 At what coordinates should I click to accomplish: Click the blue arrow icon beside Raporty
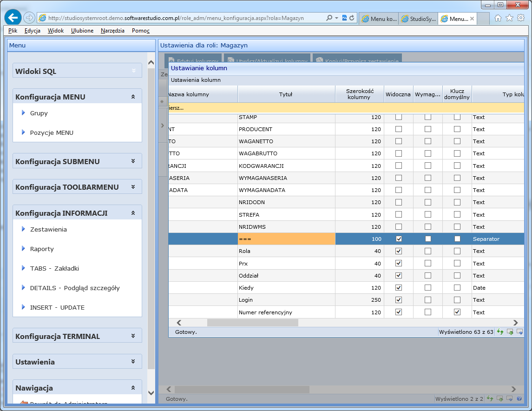click(x=23, y=248)
